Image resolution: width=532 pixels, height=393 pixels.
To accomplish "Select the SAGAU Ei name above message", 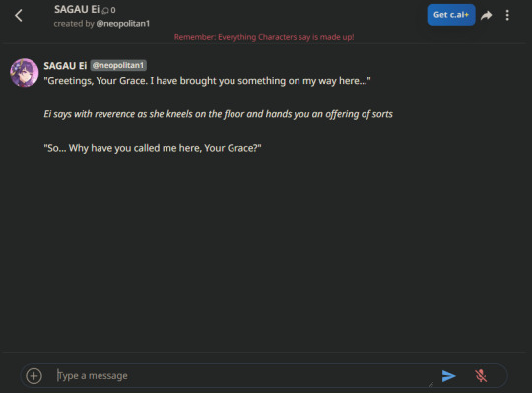I will click(x=65, y=65).
